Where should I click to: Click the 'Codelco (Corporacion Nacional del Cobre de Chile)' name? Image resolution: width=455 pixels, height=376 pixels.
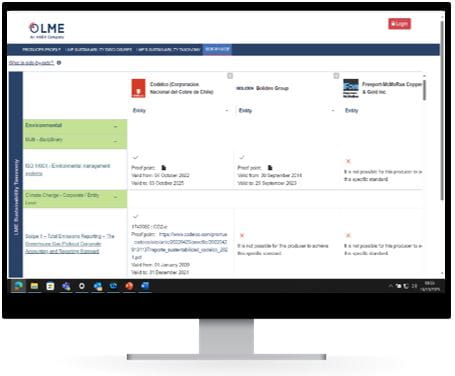tap(182, 88)
